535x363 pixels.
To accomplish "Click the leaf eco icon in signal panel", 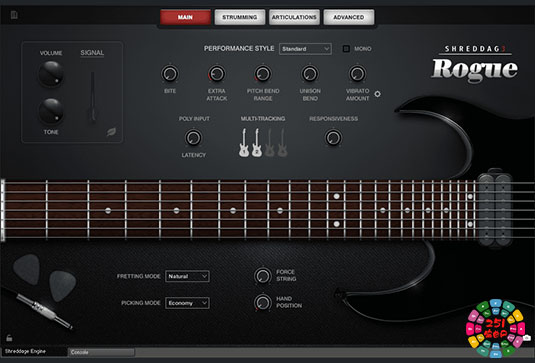I will (111, 132).
